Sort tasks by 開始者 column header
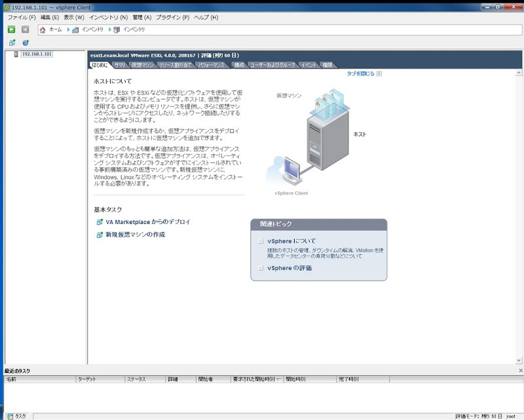 click(214, 379)
